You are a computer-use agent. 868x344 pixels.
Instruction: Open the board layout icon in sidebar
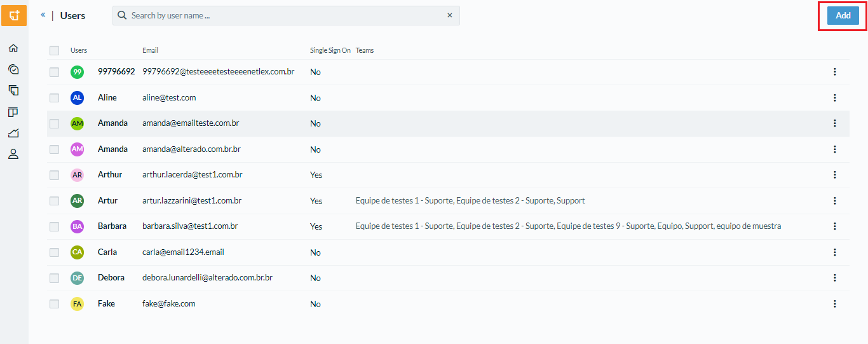(13, 112)
